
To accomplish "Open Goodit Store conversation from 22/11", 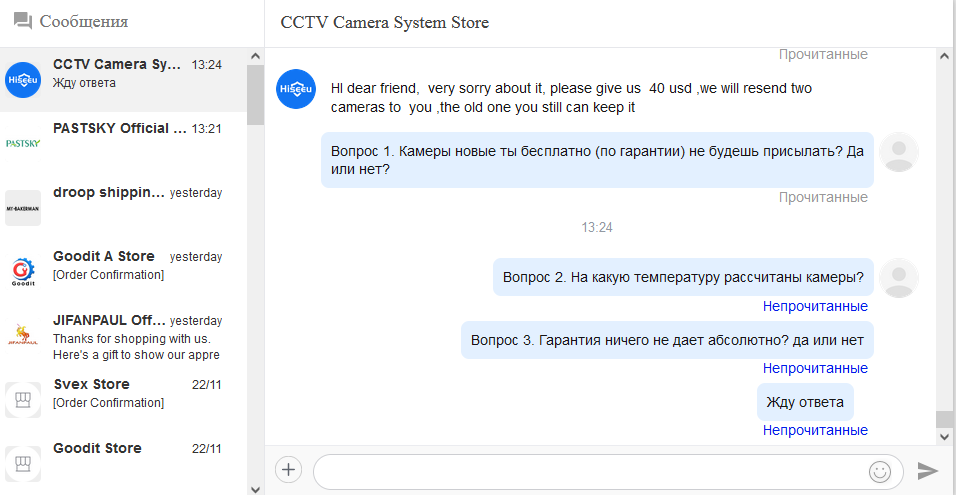I will click(x=123, y=463).
